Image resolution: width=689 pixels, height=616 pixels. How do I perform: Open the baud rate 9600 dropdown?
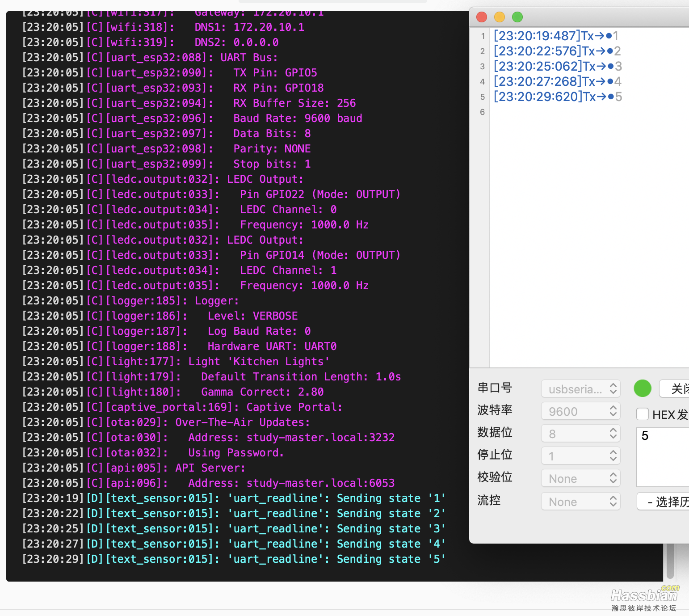point(580,411)
